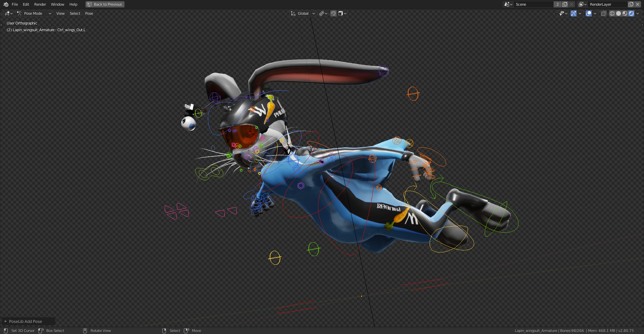
Task: Open the editor type selector dropdown
Action: point(9,13)
